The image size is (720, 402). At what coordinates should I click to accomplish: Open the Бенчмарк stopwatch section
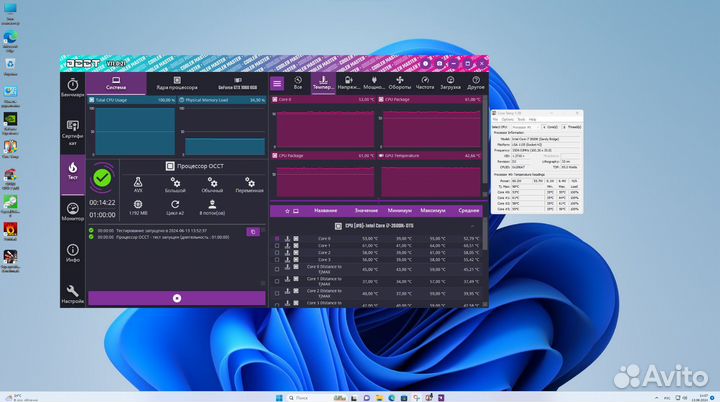(x=73, y=87)
